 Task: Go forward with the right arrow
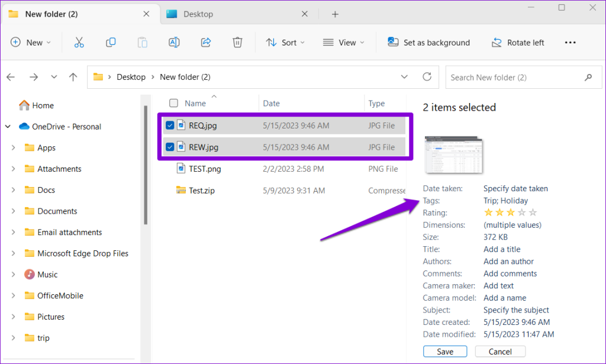34,77
